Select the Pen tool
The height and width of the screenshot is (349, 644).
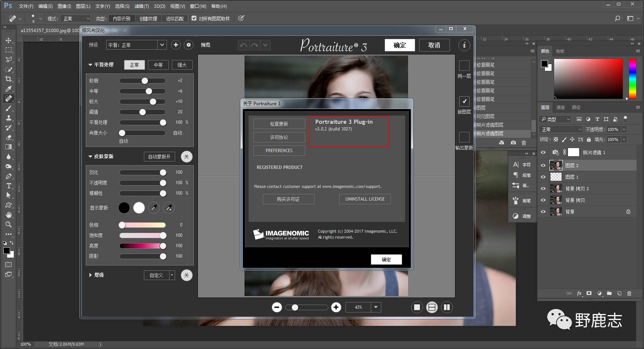[x=8, y=176]
